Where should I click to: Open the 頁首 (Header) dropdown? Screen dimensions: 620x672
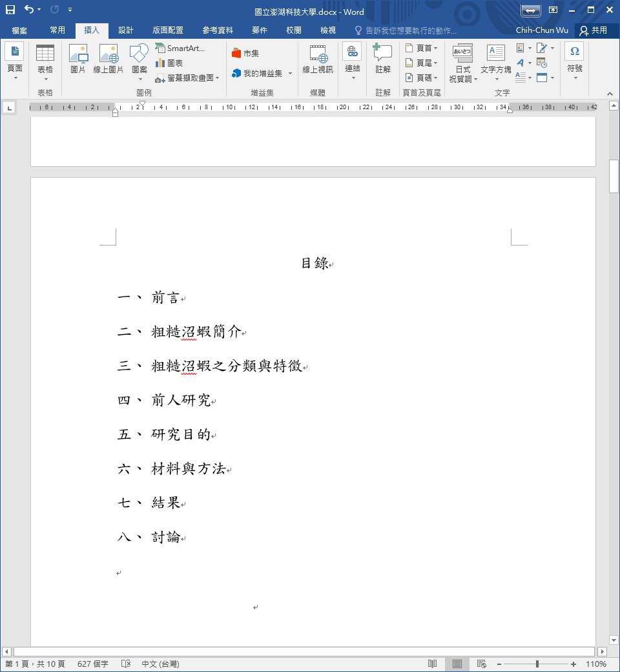click(x=422, y=48)
